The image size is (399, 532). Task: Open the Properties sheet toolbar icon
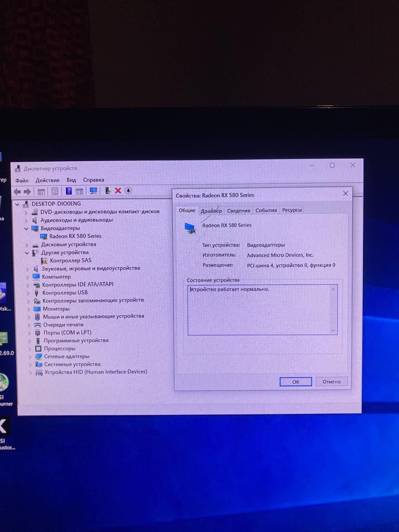click(x=55, y=191)
